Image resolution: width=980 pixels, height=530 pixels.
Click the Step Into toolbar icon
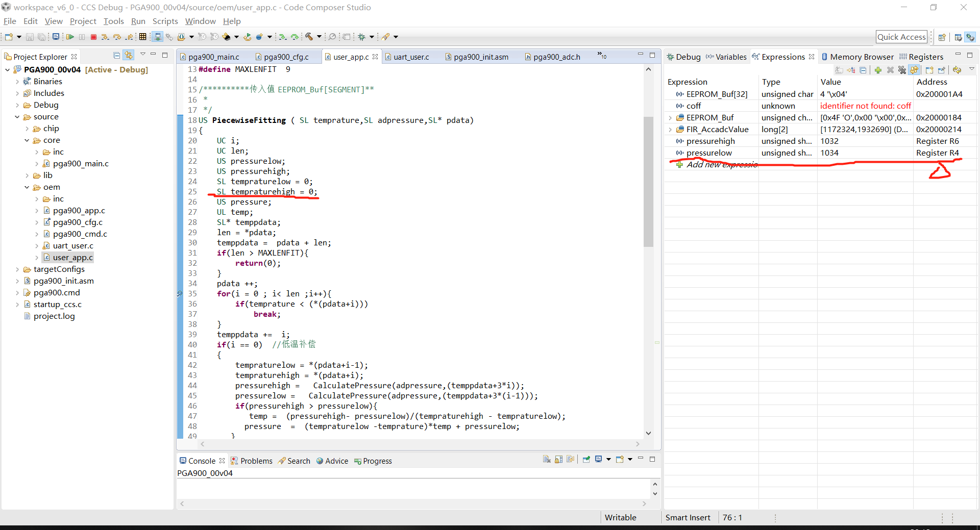[x=105, y=37]
